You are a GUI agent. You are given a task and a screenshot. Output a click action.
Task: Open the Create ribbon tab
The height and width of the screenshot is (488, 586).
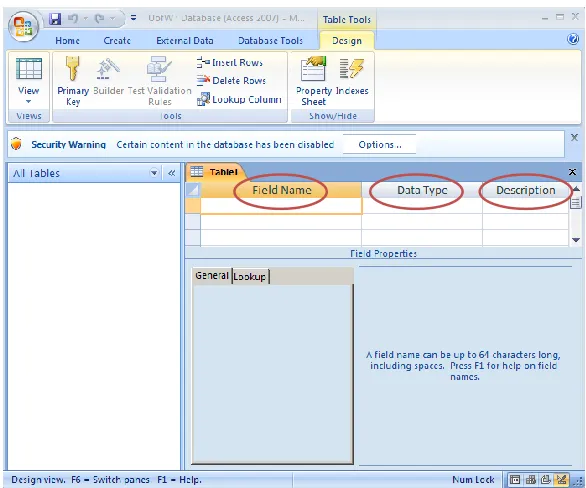point(117,40)
